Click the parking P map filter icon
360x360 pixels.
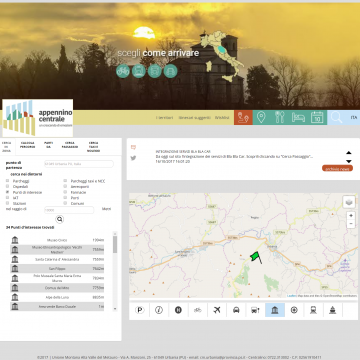(x=140, y=310)
